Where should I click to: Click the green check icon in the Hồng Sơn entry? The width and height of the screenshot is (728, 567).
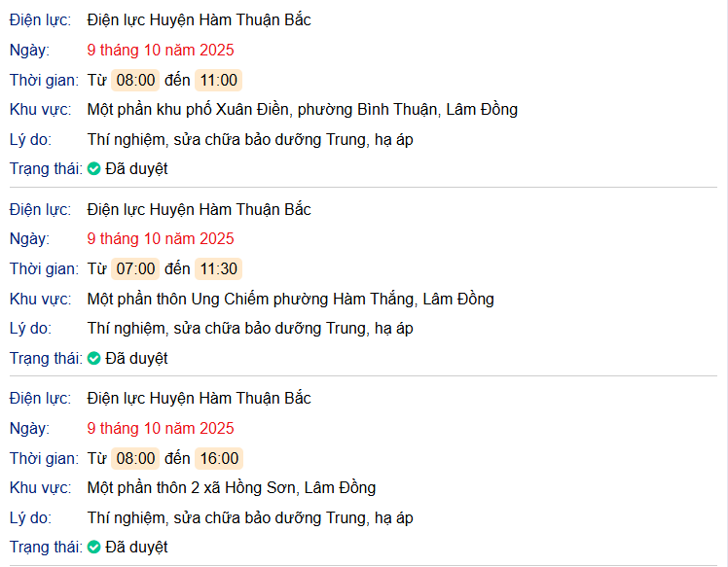click(94, 548)
